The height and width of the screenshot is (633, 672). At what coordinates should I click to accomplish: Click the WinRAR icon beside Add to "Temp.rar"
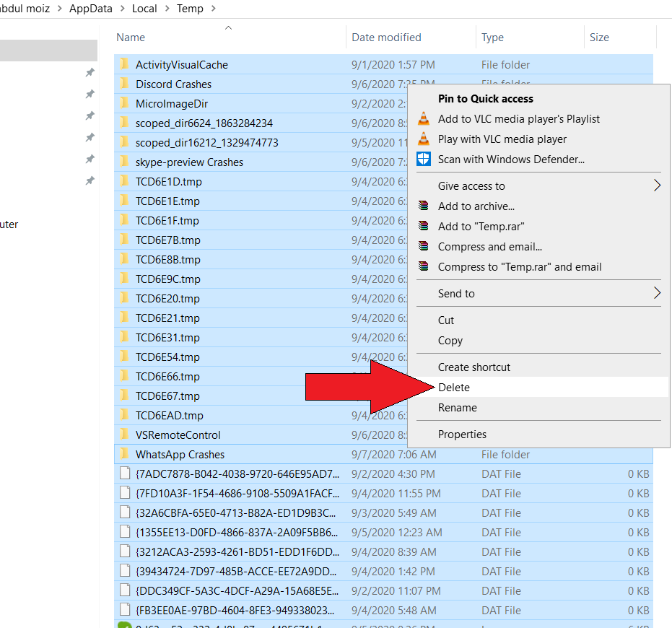(424, 226)
